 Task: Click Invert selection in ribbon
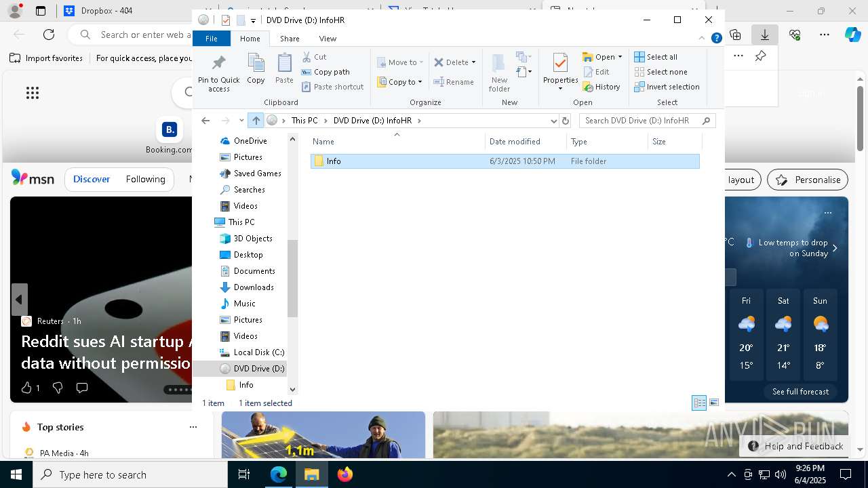click(x=667, y=87)
